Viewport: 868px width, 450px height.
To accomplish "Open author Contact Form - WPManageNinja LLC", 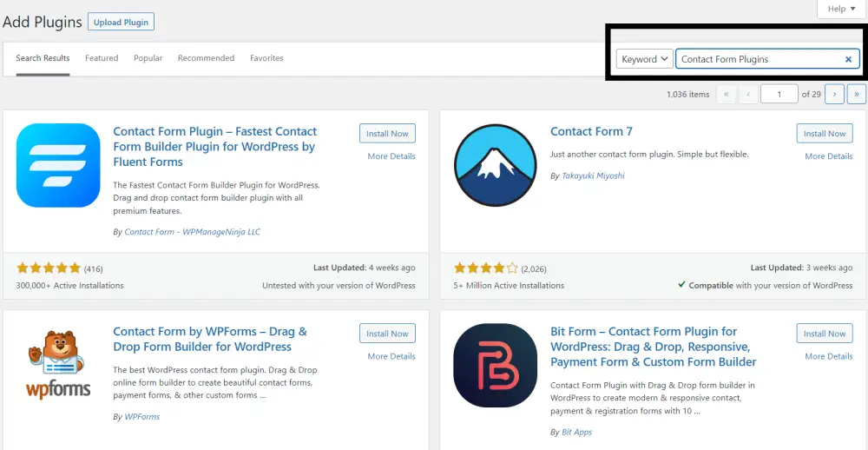I will 192,232.
